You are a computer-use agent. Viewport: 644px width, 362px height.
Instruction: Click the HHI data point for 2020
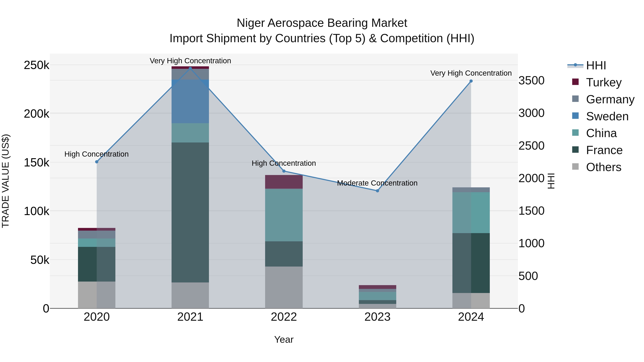(x=97, y=162)
